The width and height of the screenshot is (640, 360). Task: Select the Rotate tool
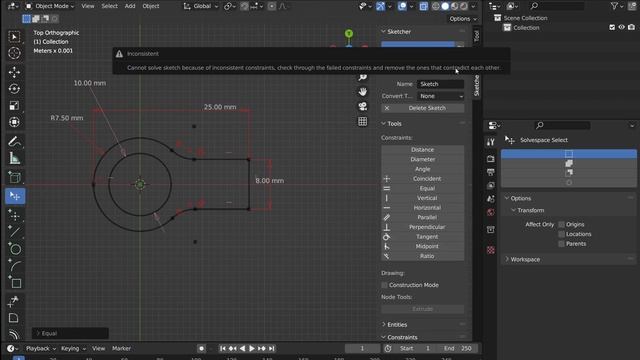click(x=14, y=89)
